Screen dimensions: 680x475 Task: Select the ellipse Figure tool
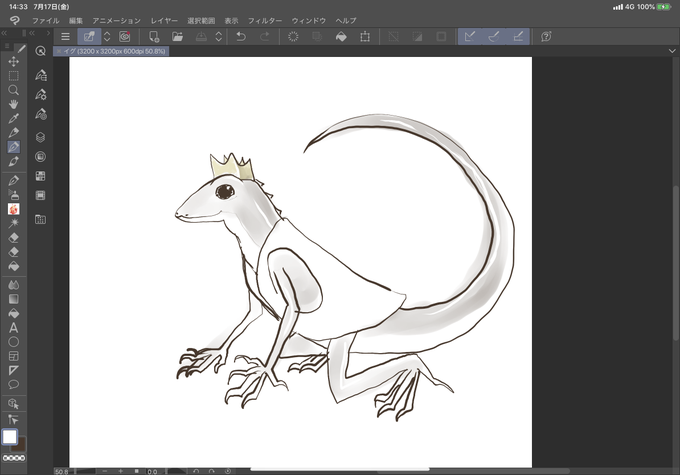tap(13, 342)
